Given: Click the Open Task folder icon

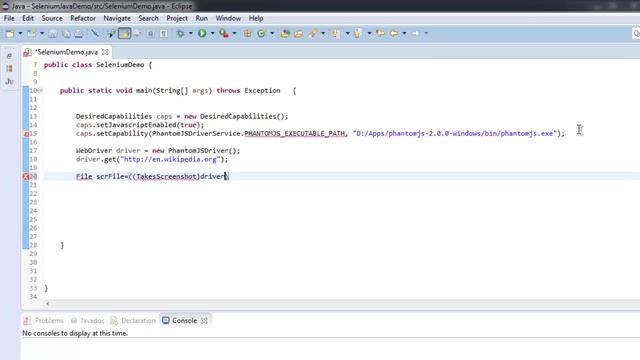Looking at the screenshot, I should pyautogui.click(x=298, y=33).
